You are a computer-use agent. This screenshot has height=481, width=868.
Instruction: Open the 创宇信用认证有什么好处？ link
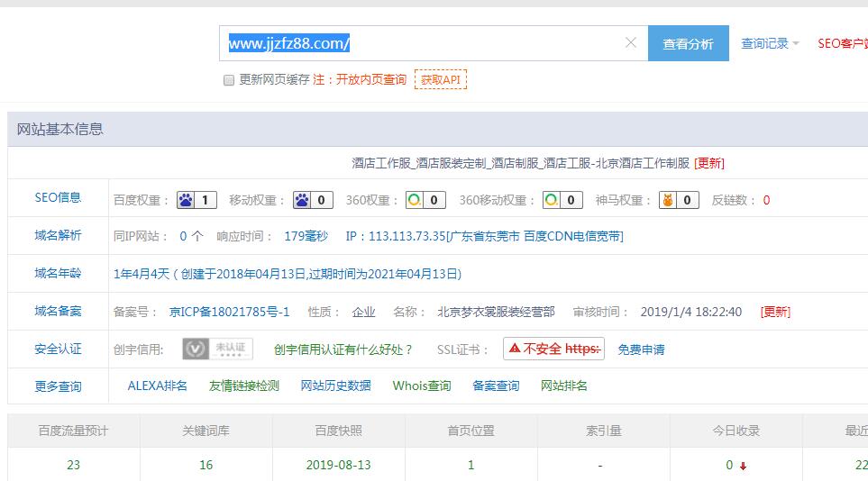coord(343,349)
